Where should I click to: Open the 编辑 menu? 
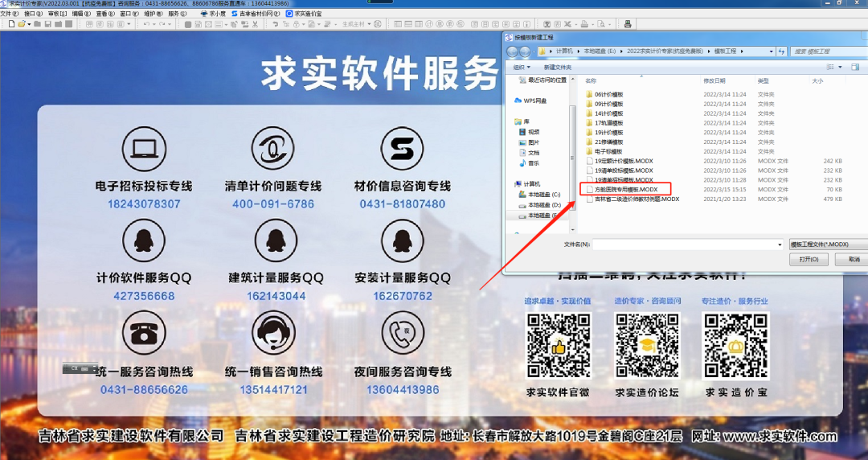(x=81, y=14)
